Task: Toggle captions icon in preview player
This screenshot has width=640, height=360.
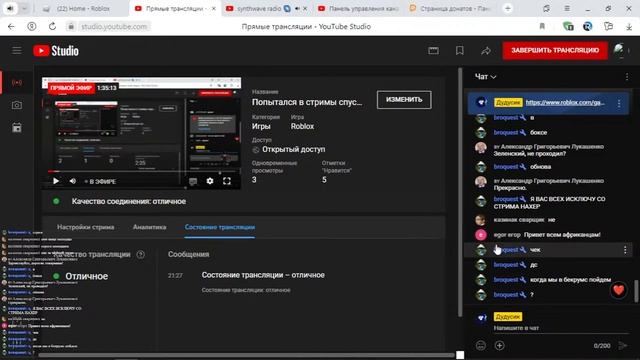Action: [193, 181]
